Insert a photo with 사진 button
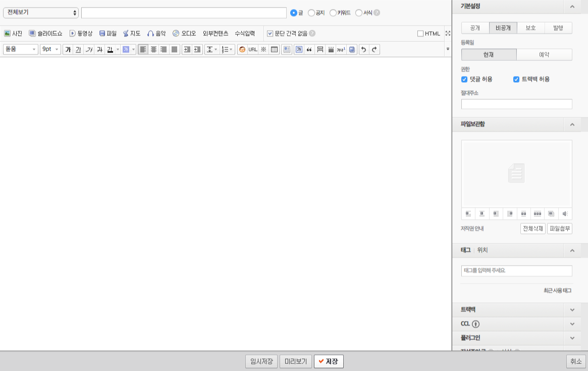This screenshot has height=371, width=588. pyautogui.click(x=13, y=34)
